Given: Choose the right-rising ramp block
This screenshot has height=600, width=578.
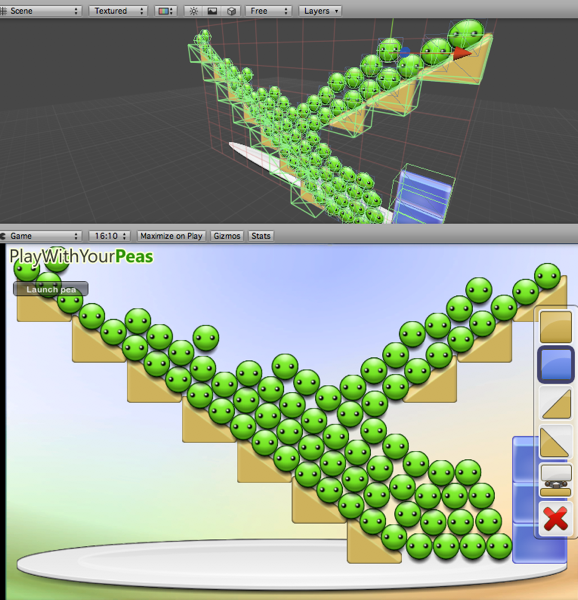Looking at the screenshot, I should tap(556, 404).
